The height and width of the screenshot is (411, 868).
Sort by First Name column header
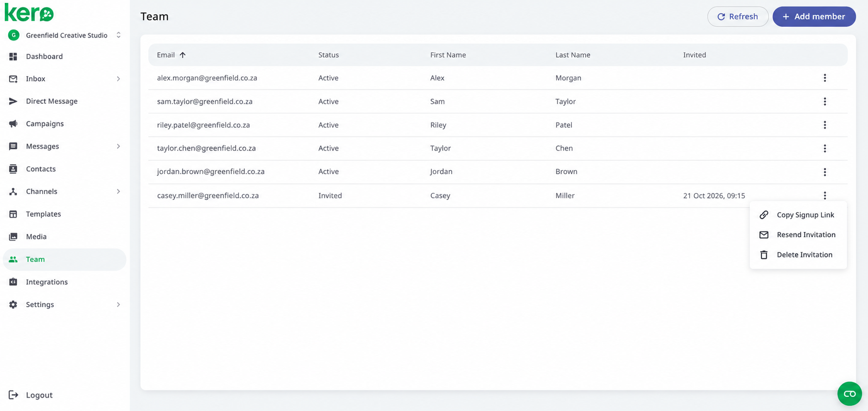point(448,55)
